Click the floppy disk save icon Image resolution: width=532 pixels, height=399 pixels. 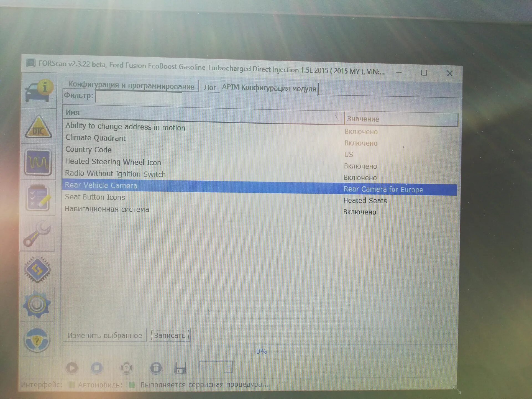point(181,369)
